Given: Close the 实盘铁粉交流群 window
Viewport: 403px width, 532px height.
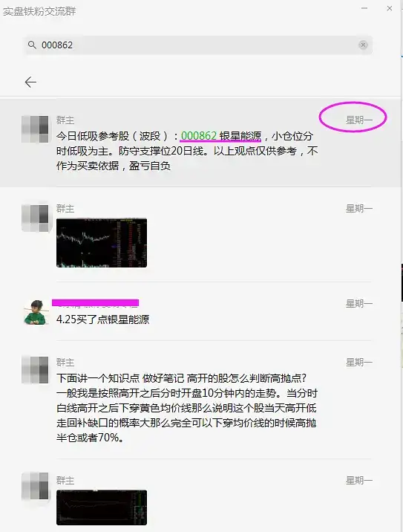Looking at the screenshot, I should click(x=390, y=8).
